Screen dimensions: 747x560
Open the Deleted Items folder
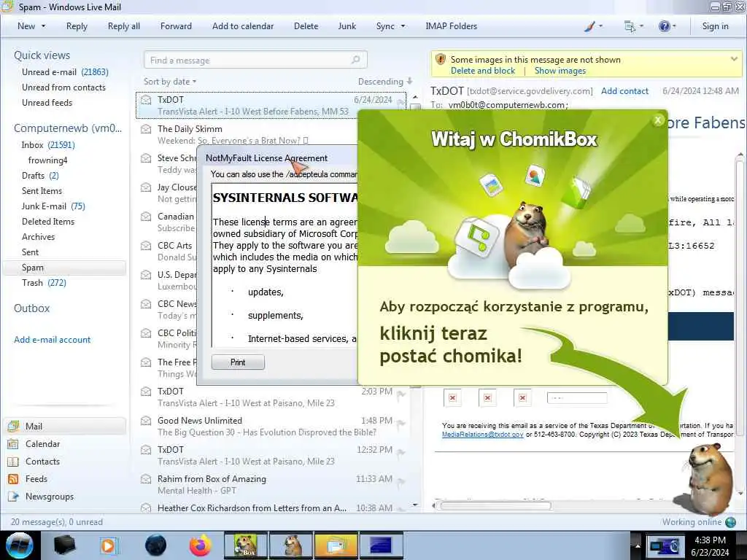(x=48, y=221)
